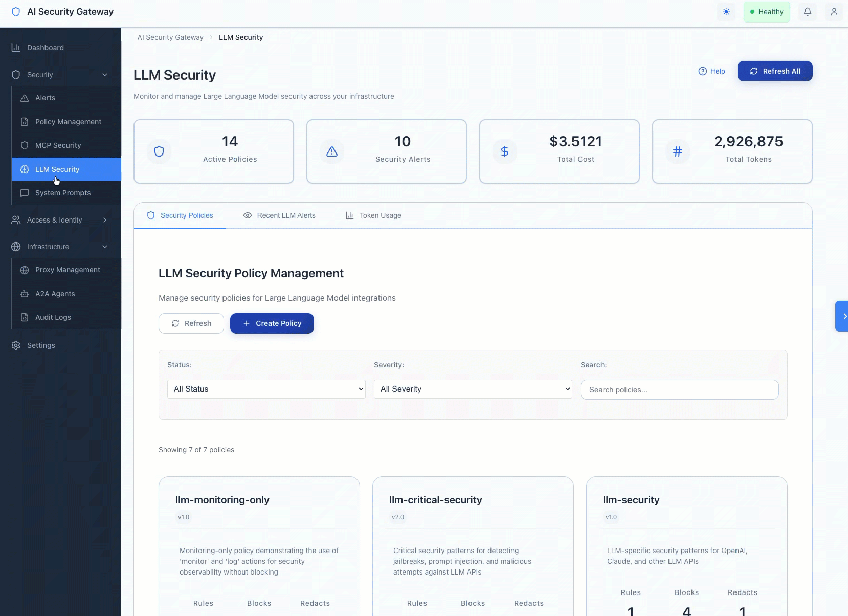Open Alerts from the sidebar
848x616 pixels.
[45, 98]
